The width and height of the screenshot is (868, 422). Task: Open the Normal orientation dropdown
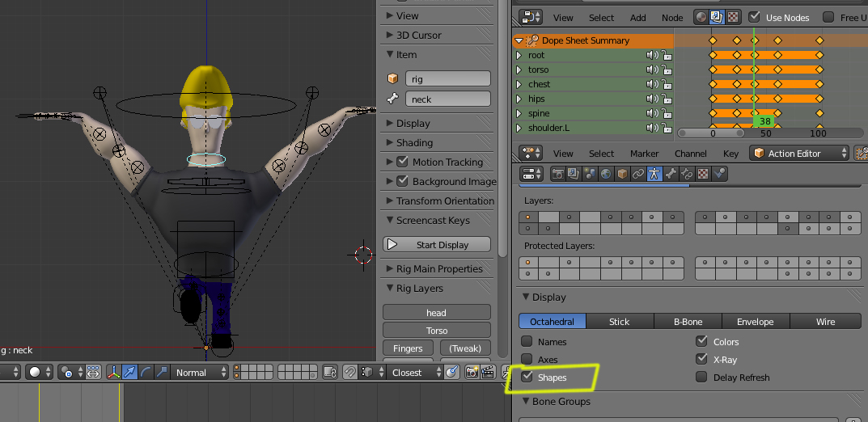tap(199, 372)
